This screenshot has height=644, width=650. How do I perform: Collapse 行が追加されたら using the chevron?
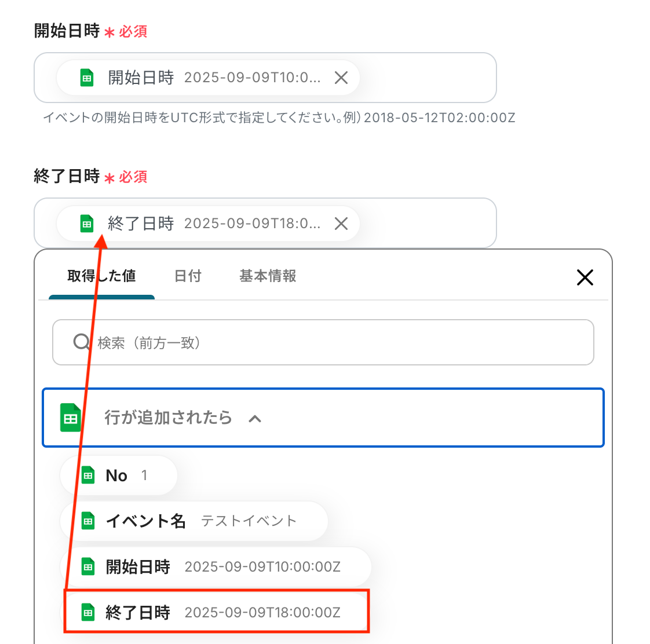point(255,419)
